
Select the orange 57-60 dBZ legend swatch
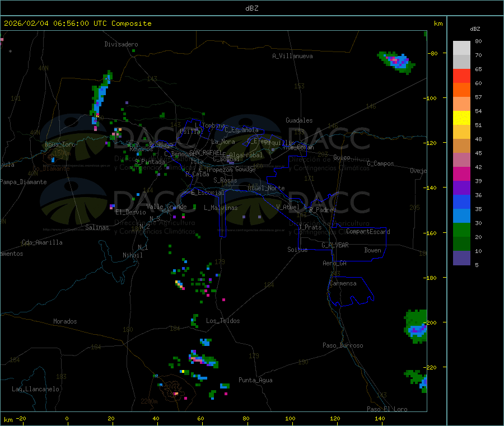461,90
